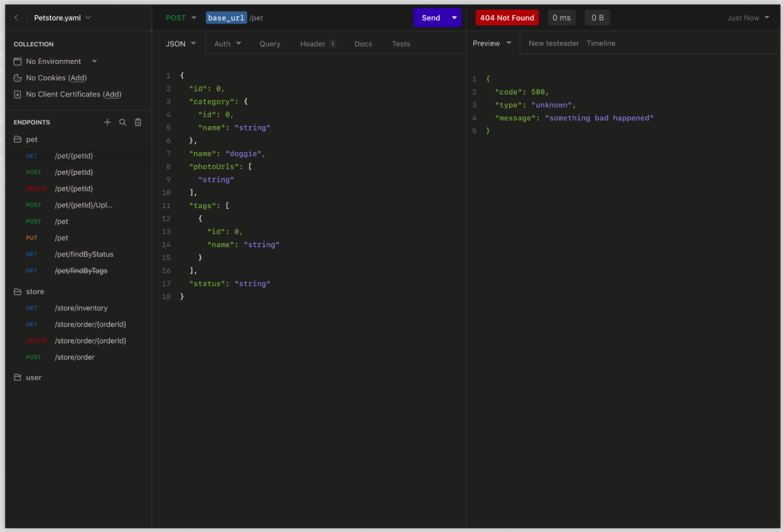Select the DELETE /store/order/{orderId} endpoint

click(90, 341)
